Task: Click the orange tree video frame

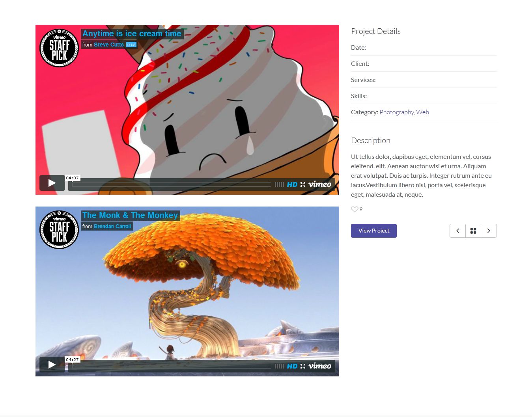Action: click(187, 291)
